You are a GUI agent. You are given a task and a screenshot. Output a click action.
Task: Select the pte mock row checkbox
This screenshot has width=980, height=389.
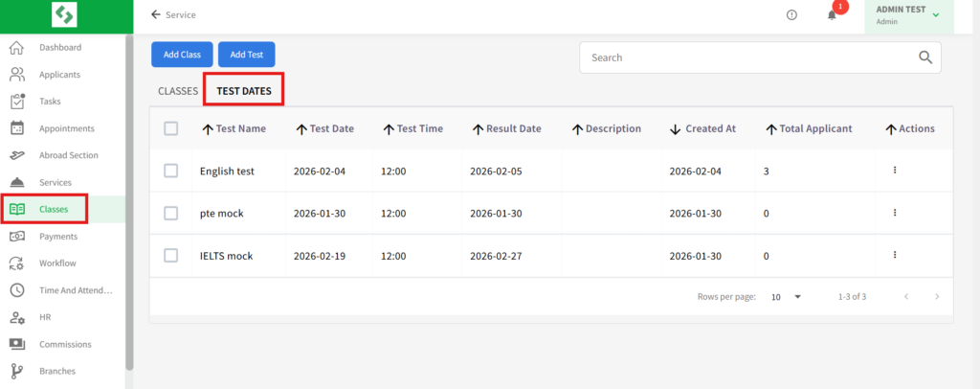coord(171,213)
